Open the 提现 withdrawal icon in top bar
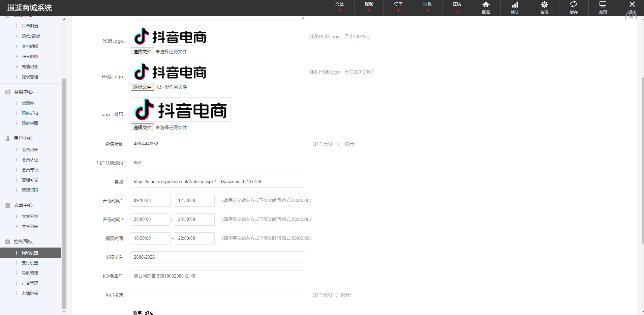Viewport: 644px width, 315px height. (x=369, y=7)
